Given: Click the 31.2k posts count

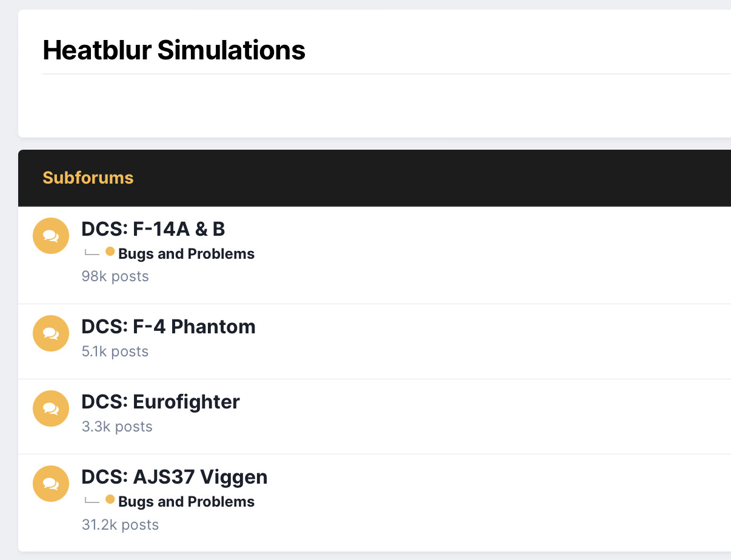Looking at the screenshot, I should 120,525.
